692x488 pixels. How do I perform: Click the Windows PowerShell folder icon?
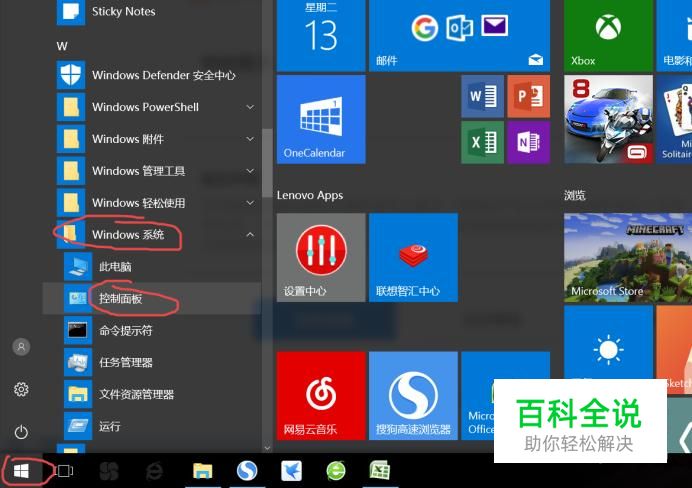tap(71, 107)
